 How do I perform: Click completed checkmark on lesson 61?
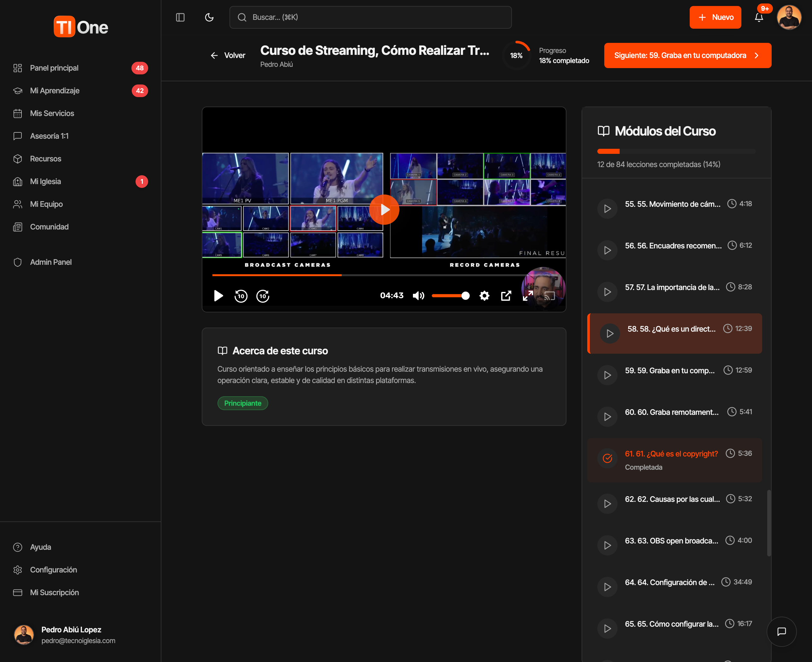(x=607, y=458)
